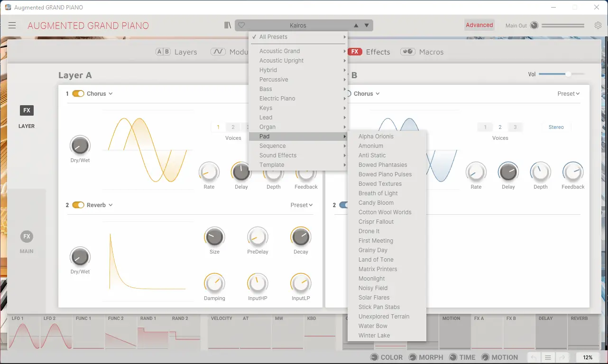Open the settings gear panel
Viewport: 608px width, 364px height.
click(598, 26)
